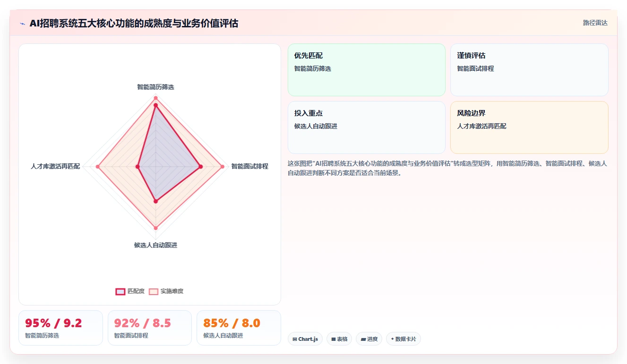Click 智能简历筛选 caption under 95% / 9.2
This screenshot has width=627, height=364.
coord(42,335)
